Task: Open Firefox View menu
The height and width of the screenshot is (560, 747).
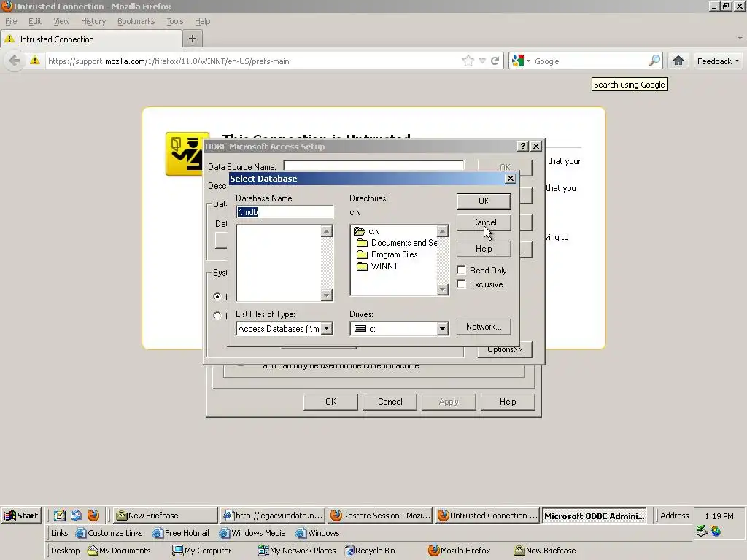Action: (61, 21)
